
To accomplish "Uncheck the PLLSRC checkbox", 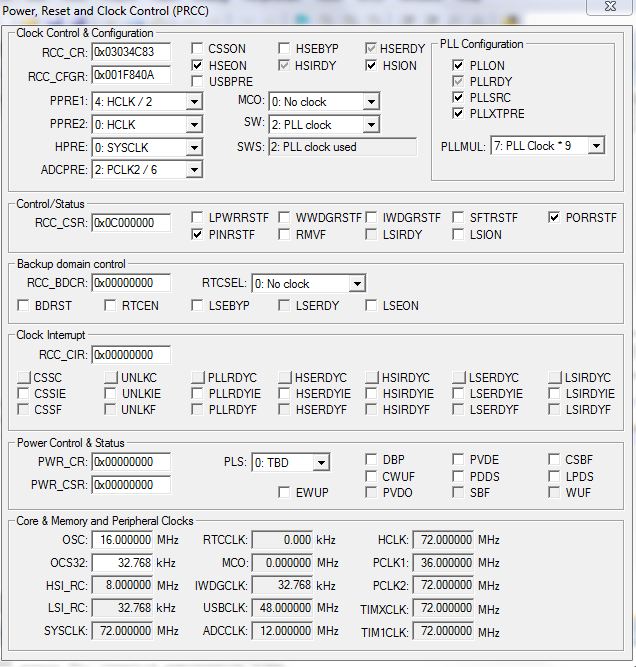I will (x=458, y=97).
